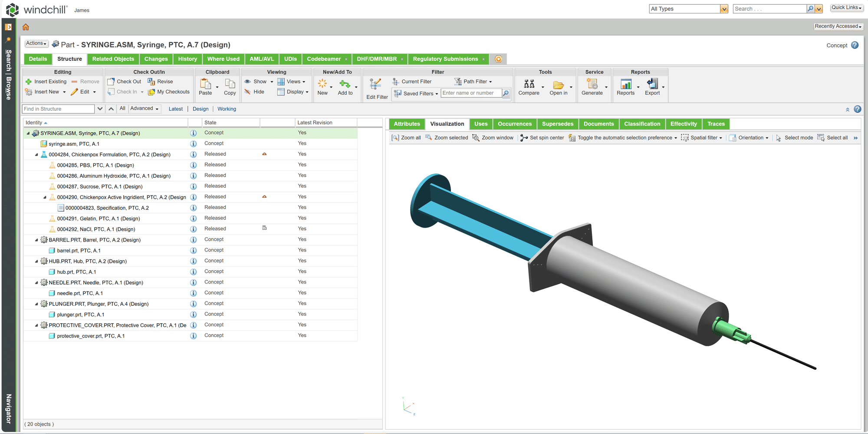Click the Find in Structure field

[x=58, y=109]
